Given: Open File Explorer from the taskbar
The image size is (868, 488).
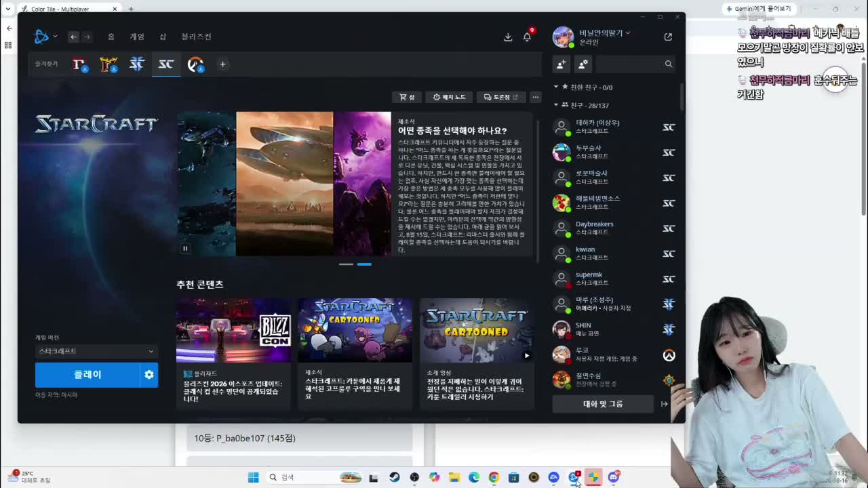Looking at the screenshot, I should pos(454,477).
